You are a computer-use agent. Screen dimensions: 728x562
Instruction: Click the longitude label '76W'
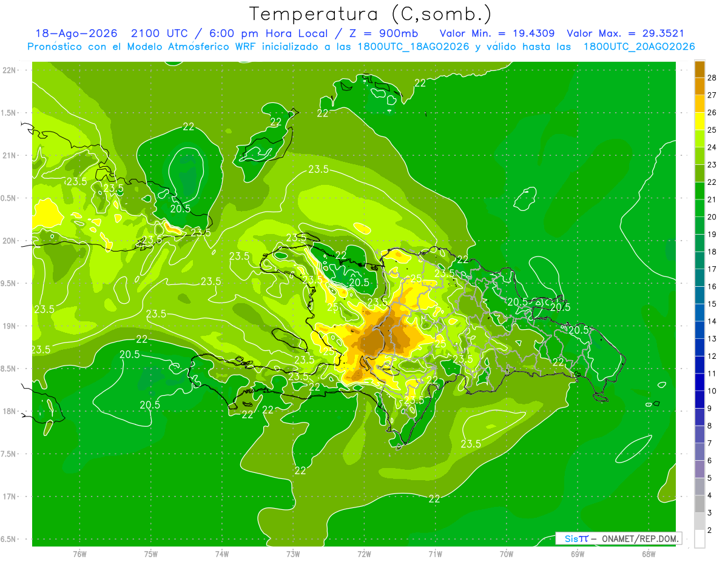pyautogui.click(x=79, y=554)
